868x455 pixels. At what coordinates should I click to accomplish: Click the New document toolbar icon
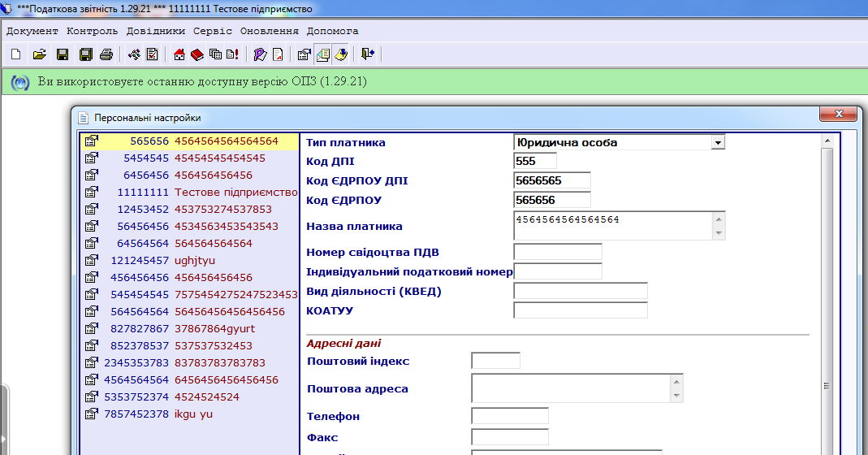click(15, 54)
